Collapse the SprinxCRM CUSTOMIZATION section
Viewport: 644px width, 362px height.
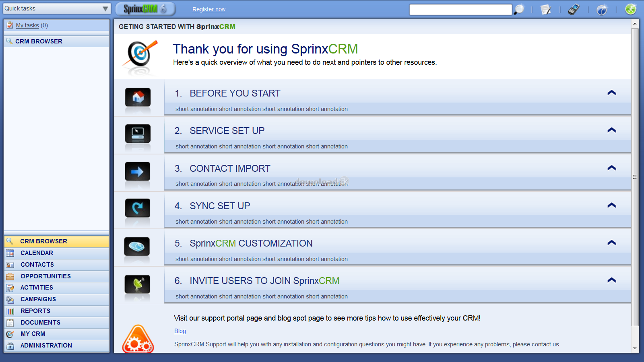(x=611, y=243)
